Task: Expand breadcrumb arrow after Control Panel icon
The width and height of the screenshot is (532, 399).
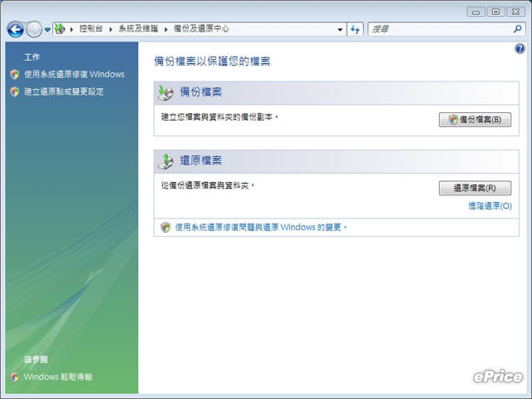Action: pyautogui.click(x=71, y=30)
